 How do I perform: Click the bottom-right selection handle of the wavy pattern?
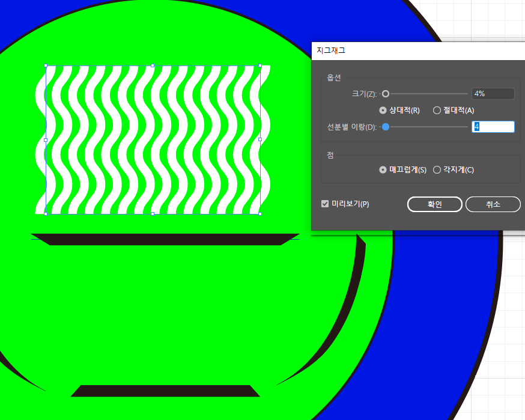260,214
